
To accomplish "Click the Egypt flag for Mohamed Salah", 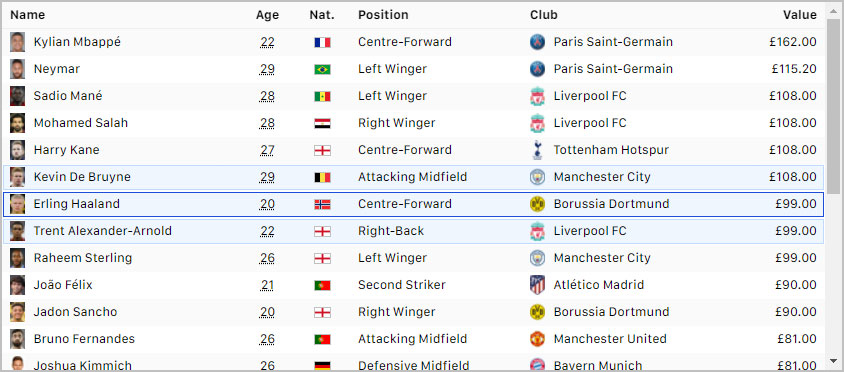I will [322, 123].
